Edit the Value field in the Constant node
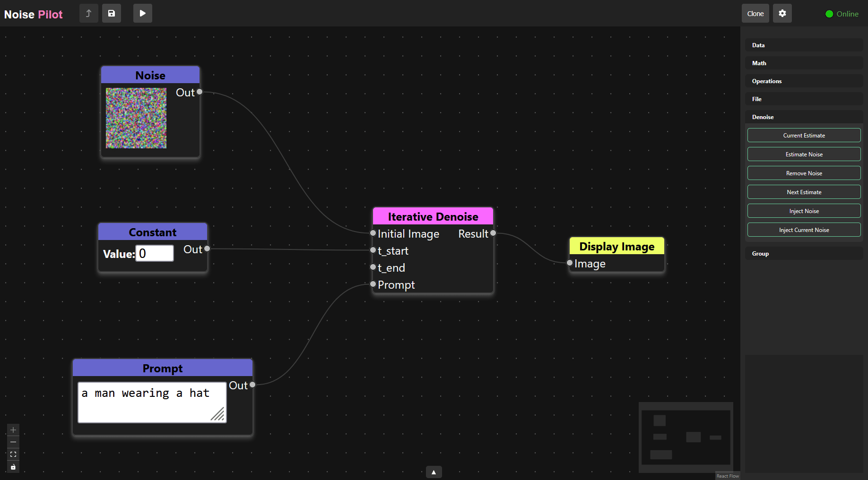868x480 pixels. tap(154, 253)
